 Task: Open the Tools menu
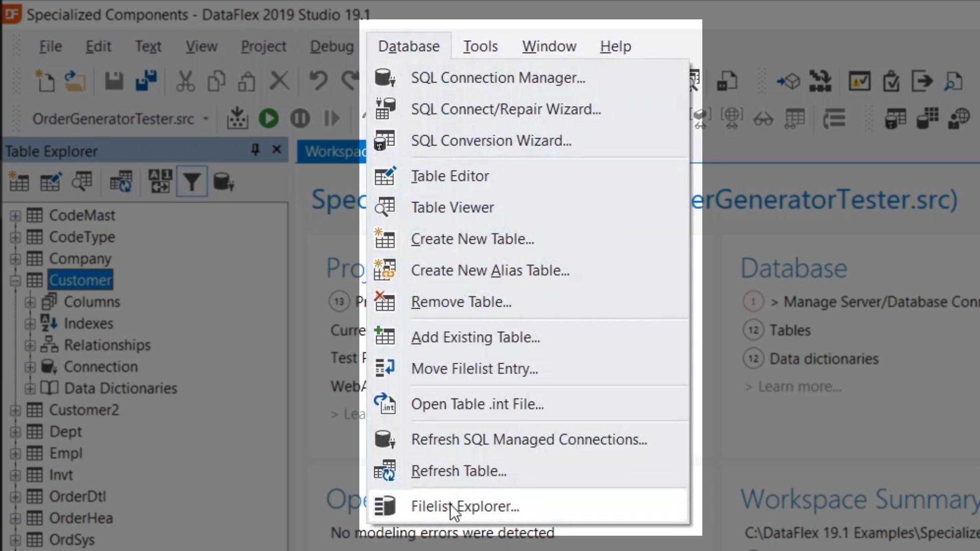coord(480,46)
